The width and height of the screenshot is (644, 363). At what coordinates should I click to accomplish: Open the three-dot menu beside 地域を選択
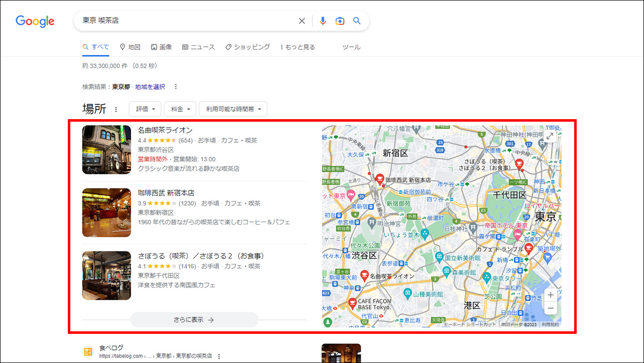point(176,86)
